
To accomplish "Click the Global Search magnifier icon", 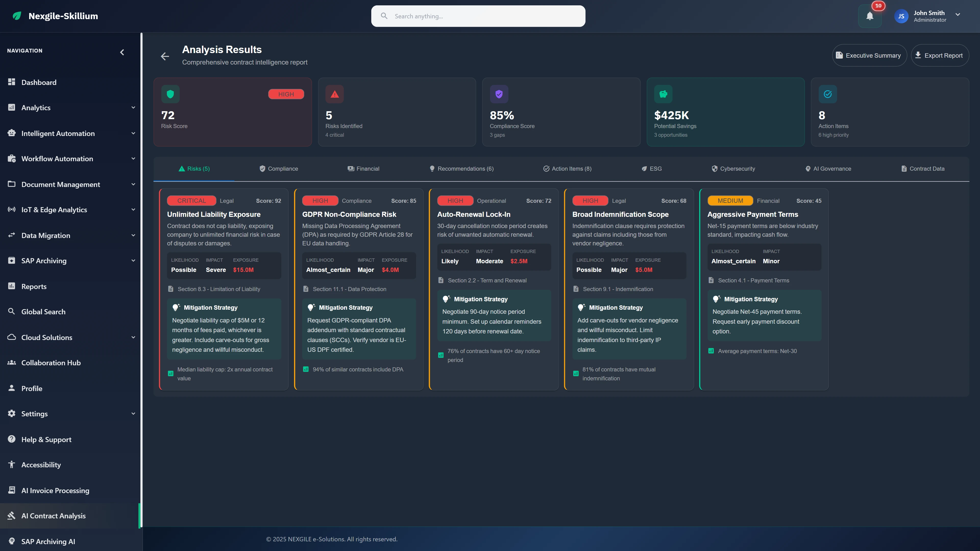I will tap(11, 311).
